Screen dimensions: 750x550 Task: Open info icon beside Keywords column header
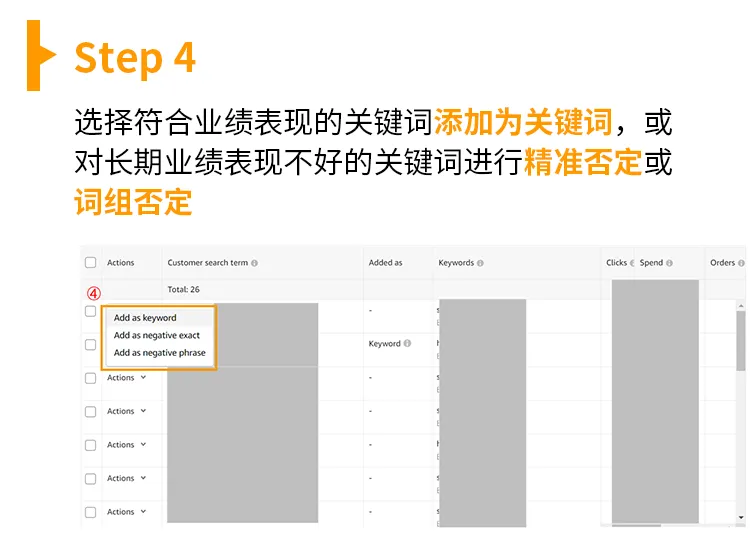pos(480,263)
